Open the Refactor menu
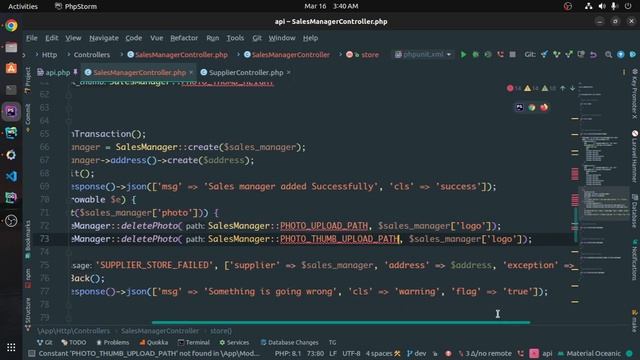Image resolution: width=640 pixels, height=360 pixels. click(184, 38)
